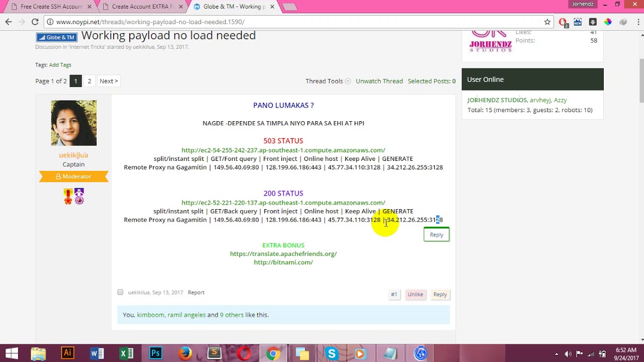Show 9 others who liked
The height and width of the screenshot is (362, 644).
click(x=231, y=315)
